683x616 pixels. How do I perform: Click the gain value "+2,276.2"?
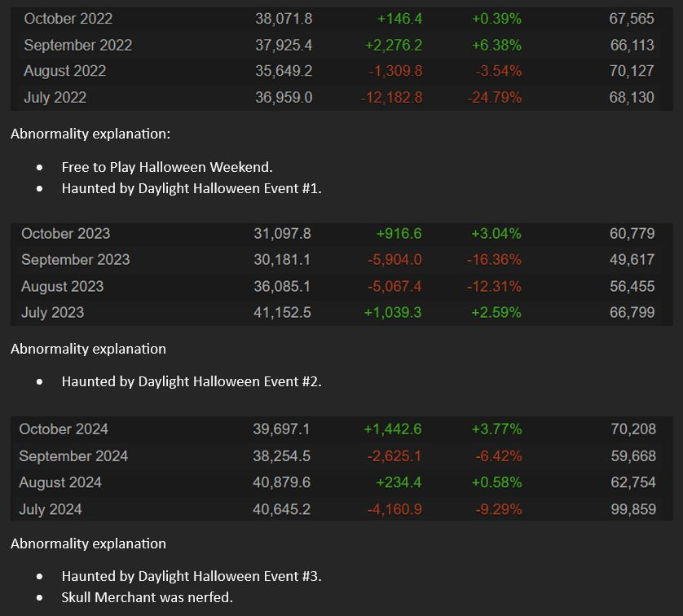coord(394,46)
